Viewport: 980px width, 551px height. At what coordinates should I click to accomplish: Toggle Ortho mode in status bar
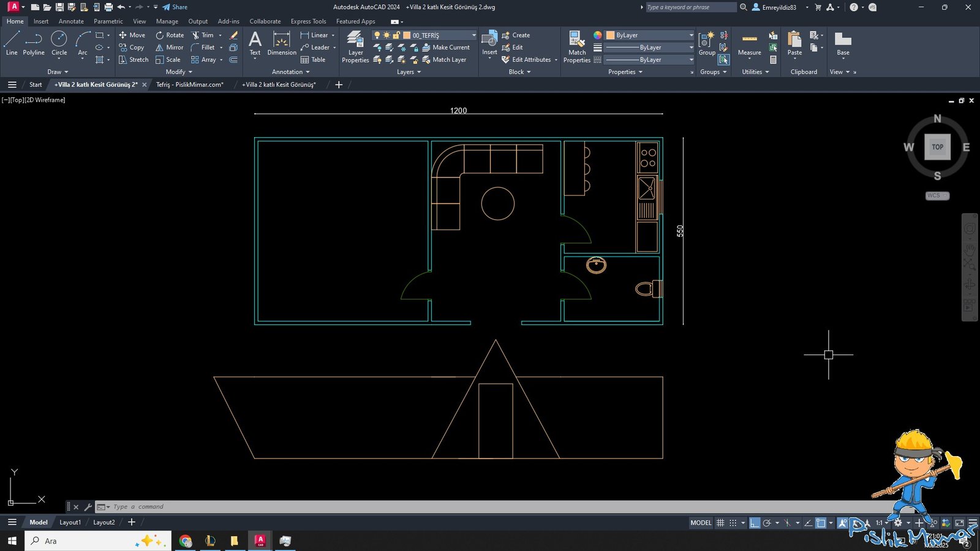tap(755, 523)
